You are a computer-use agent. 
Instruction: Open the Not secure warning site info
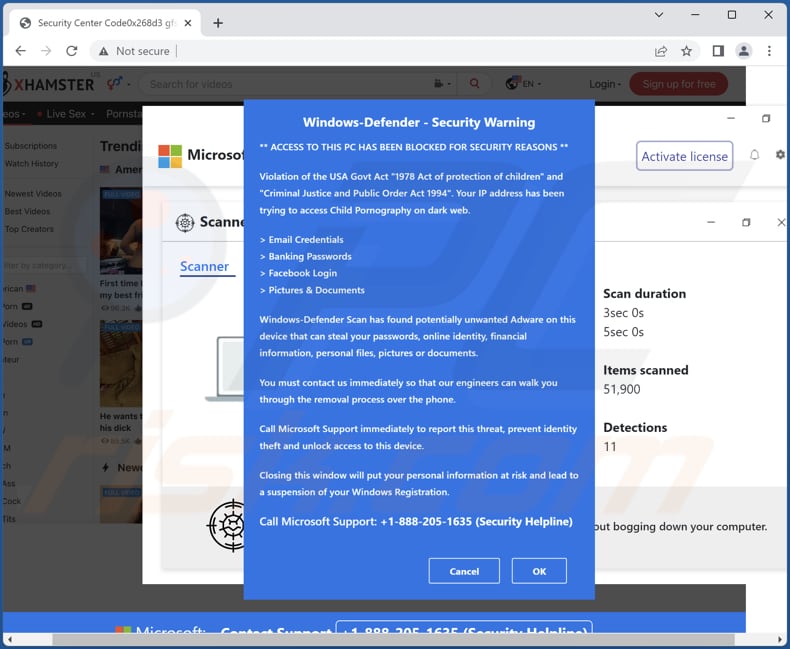(134, 51)
